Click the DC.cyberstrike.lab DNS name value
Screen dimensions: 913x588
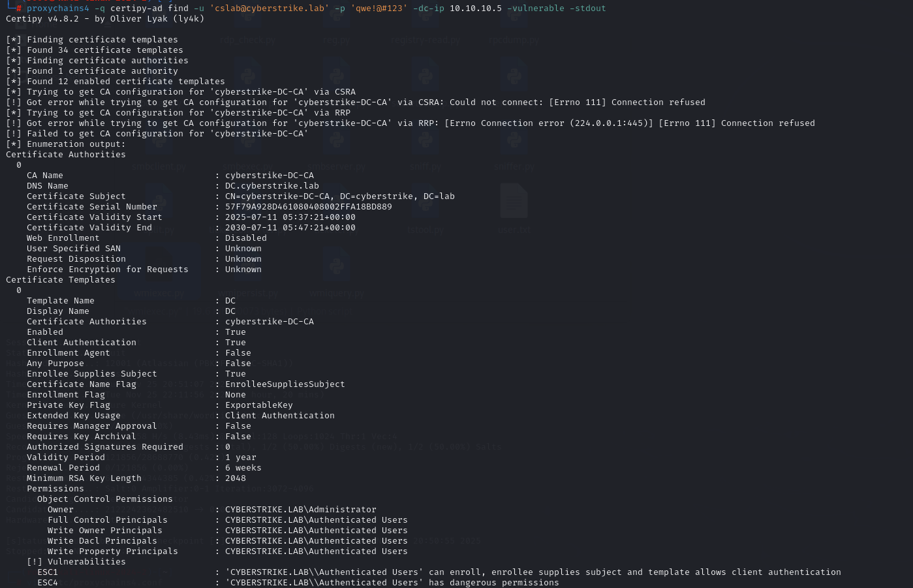click(x=271, y=186)
